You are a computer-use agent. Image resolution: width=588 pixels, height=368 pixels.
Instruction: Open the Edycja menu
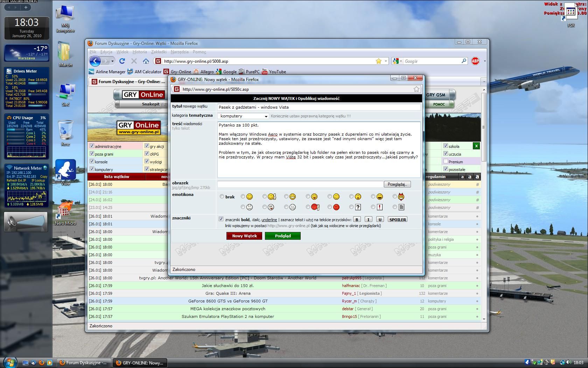point(106,52)
